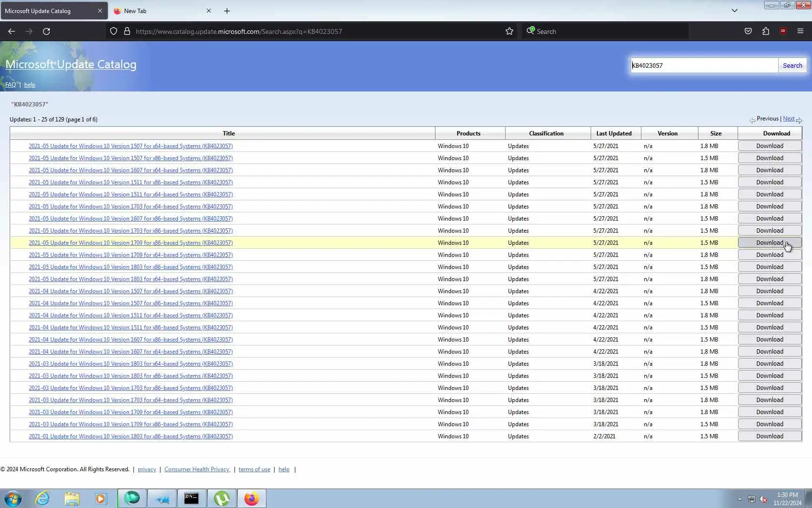Sort results by the Version column
Image resolution: width=812 pixels, height=508 pixels.
[x=667, y=134]
